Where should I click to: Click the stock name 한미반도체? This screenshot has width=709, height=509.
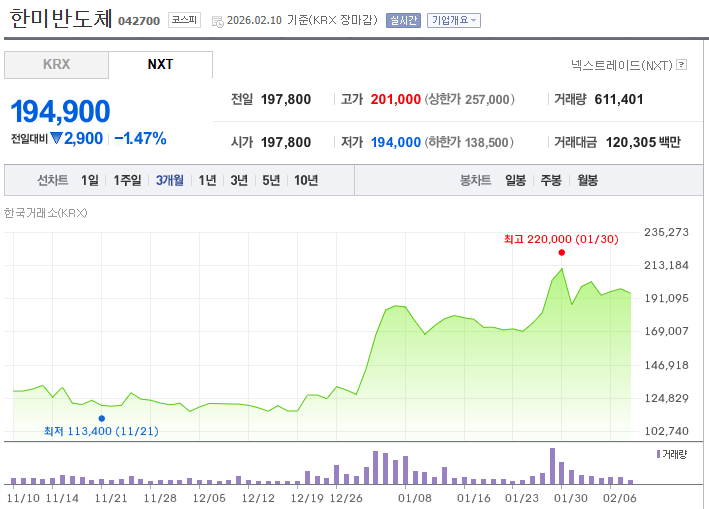pyautogui.click(x=61, y=18)
